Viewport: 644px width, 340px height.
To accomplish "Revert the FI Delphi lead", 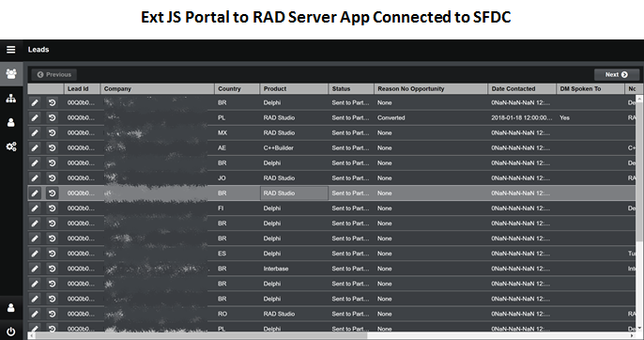I will (x=53, y=209).
